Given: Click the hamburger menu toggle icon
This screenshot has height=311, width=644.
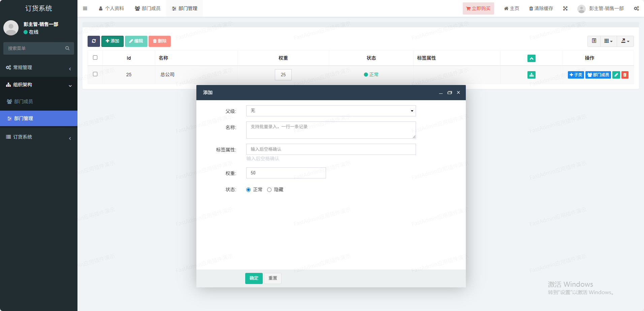Looking at the screenshot, I should point(85,8).
